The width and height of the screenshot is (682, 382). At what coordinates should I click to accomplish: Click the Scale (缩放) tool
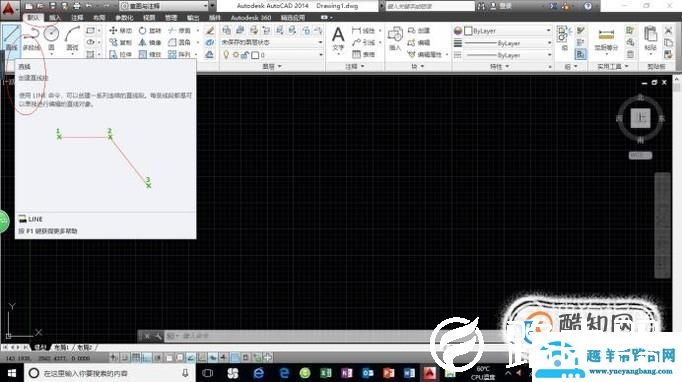(x=150, y=54)
